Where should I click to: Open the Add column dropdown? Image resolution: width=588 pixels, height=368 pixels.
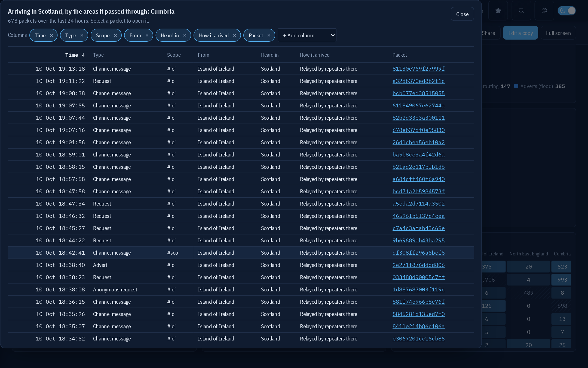[307, 35]
